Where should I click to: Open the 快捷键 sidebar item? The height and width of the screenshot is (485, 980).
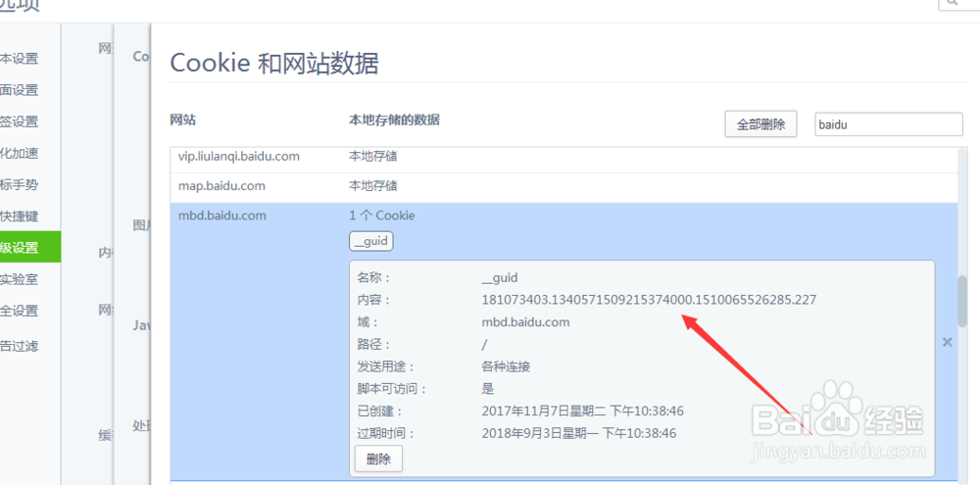click(19, 217)
